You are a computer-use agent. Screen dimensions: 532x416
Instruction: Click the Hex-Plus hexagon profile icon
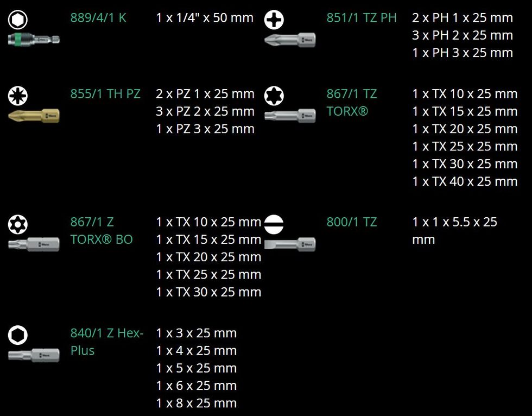coord(17,335)
